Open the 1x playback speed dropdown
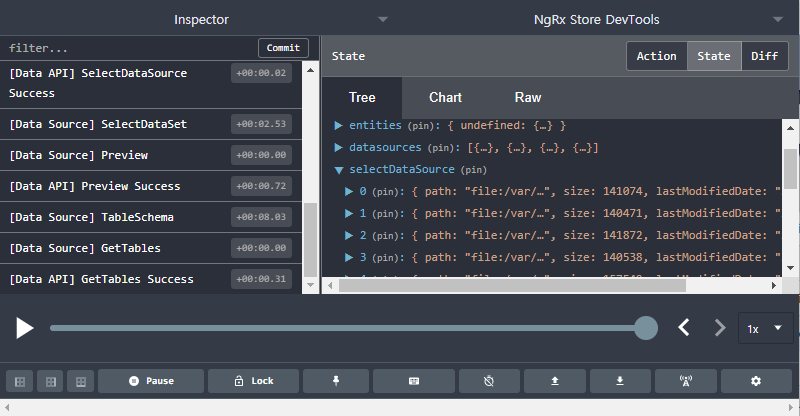The height and width of the screenshot is (416, 800). pyautogui.click(x=765, y=329)
